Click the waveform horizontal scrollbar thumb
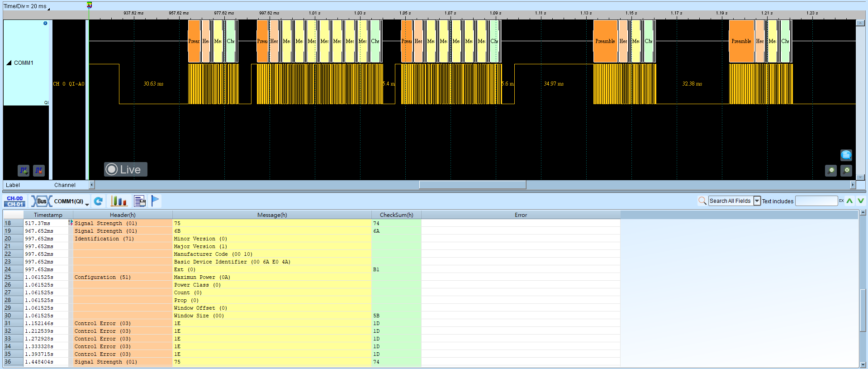Image resolution: width=868 pixels, height=369 pixels. click(473, 185)
